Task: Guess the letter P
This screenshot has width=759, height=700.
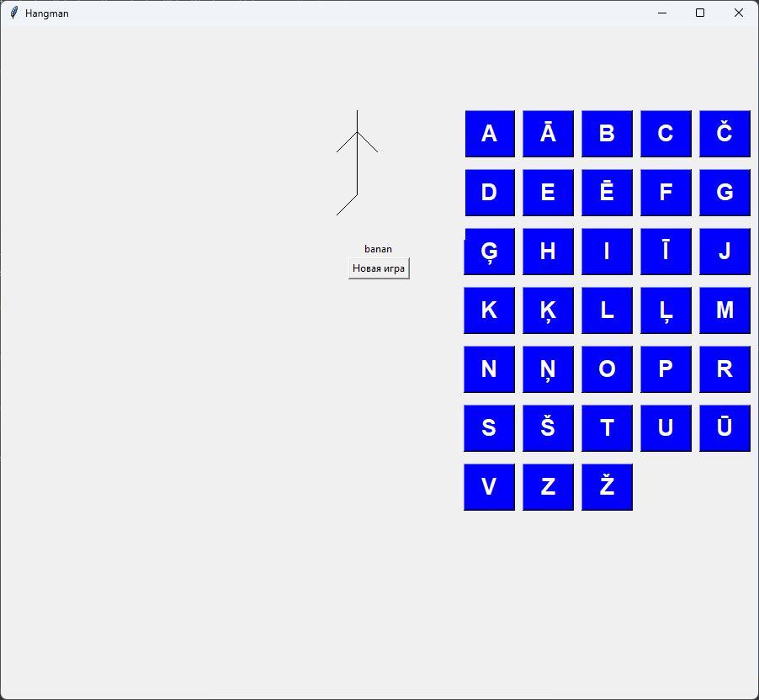Action: tap(666, 369)
